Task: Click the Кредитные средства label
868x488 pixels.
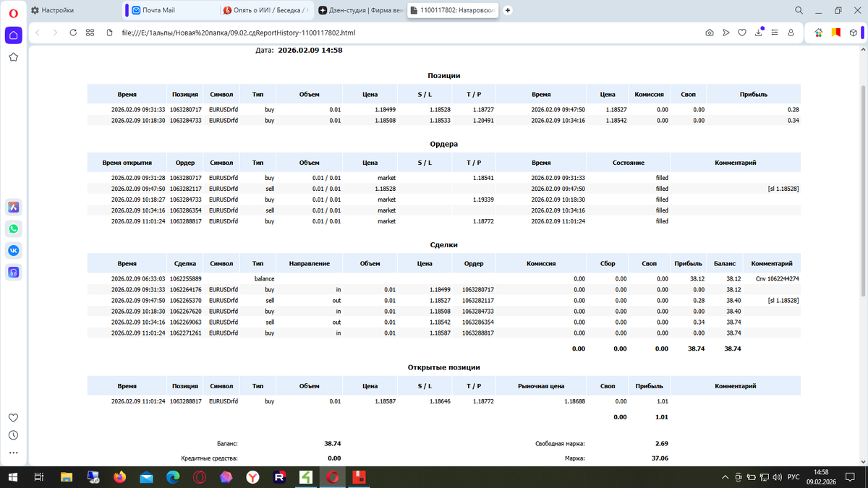Action: [x=209, y=458]
